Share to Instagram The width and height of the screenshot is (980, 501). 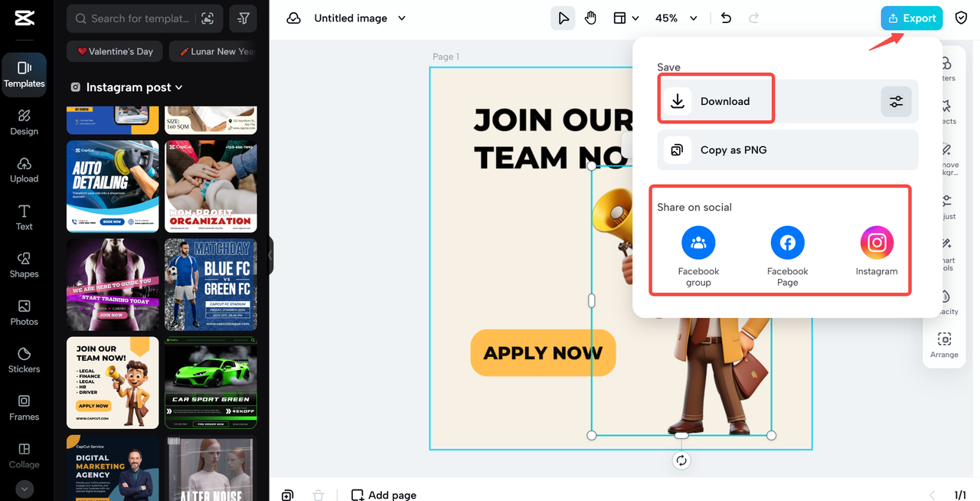coord(877,251)
